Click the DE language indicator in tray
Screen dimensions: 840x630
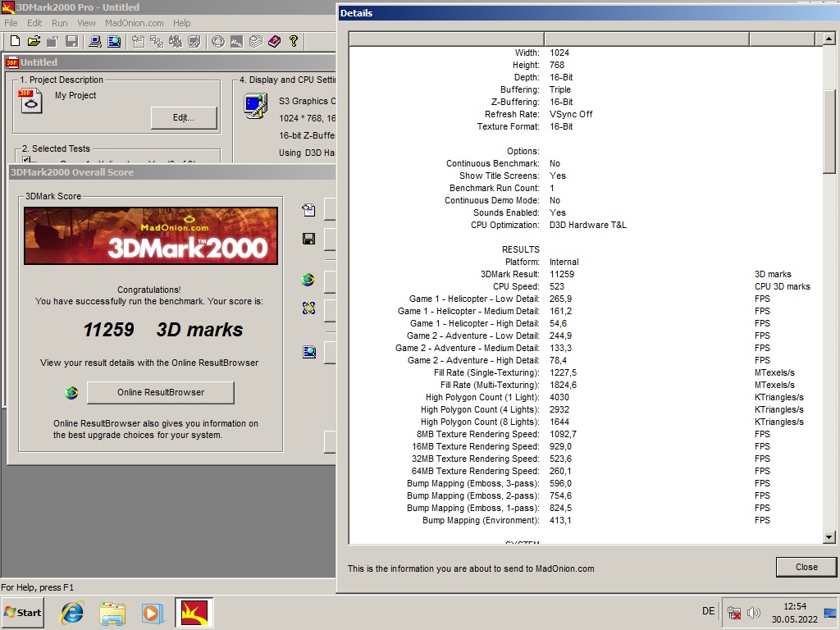[x=708, y=611]
